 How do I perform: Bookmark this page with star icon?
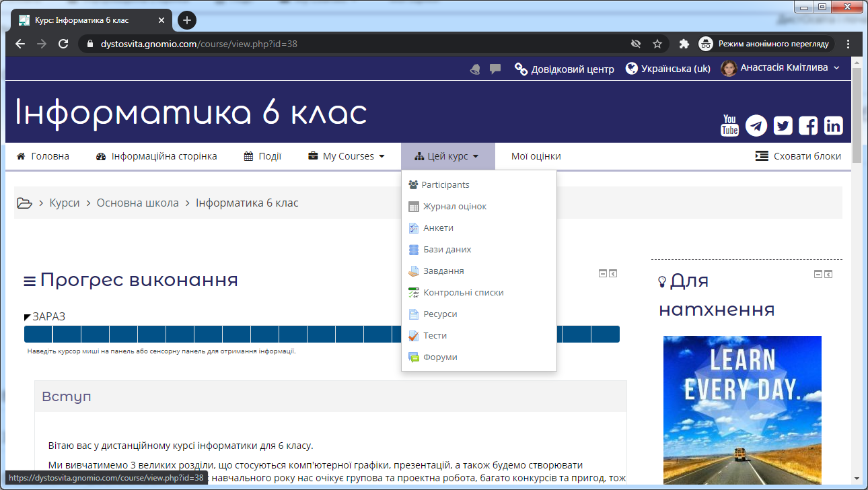click(x=657, y=44)
